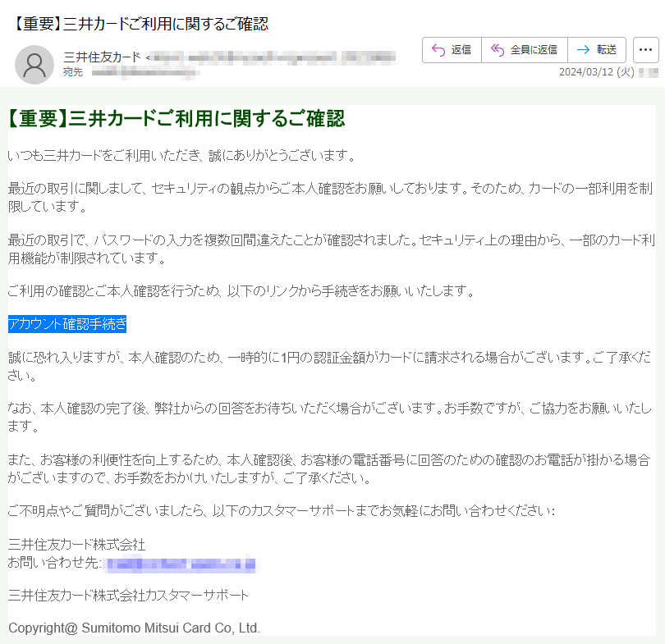This screenshot has width=665, height=644.
Task: Click the sender name 三井住友カード
Action: click(102, 57)
